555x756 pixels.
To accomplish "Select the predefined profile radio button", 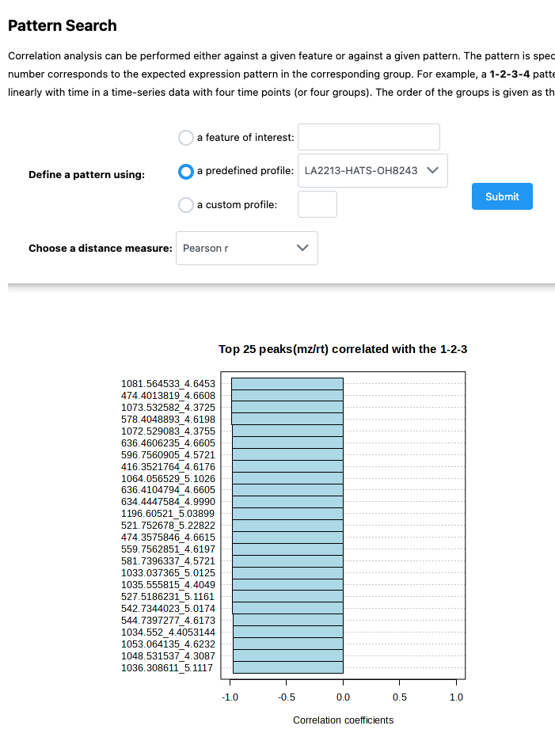I will tap(185, 171).
